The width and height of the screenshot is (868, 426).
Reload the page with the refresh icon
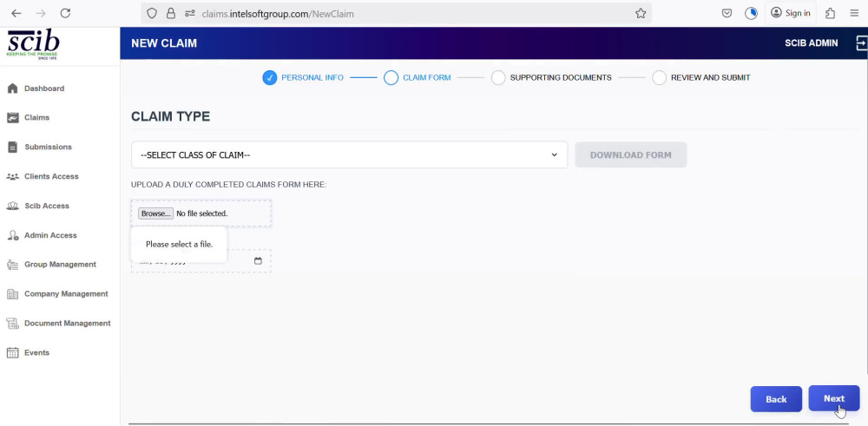coord(65,13)
